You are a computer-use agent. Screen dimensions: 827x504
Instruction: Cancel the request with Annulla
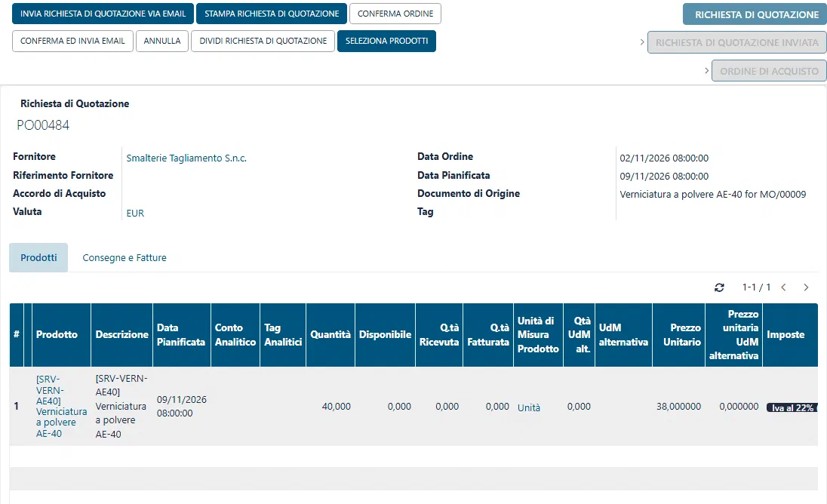[x=162, y=41]
